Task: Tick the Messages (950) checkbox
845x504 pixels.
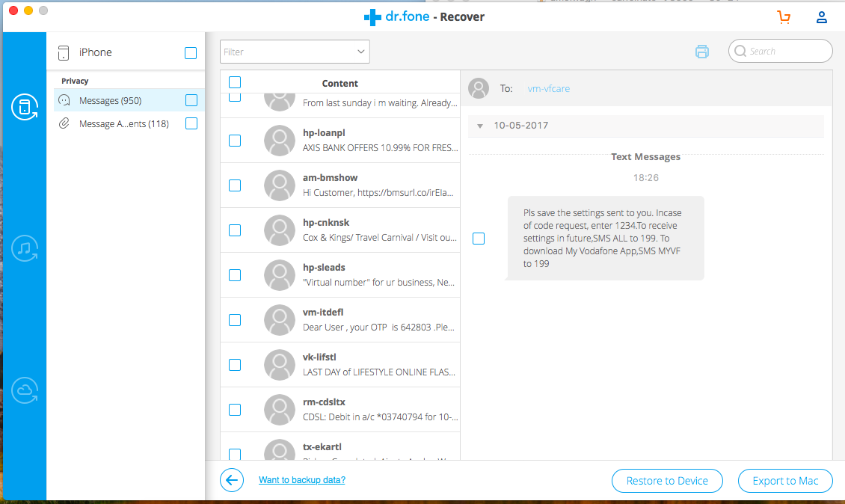Action: click(x=191, y=100)
